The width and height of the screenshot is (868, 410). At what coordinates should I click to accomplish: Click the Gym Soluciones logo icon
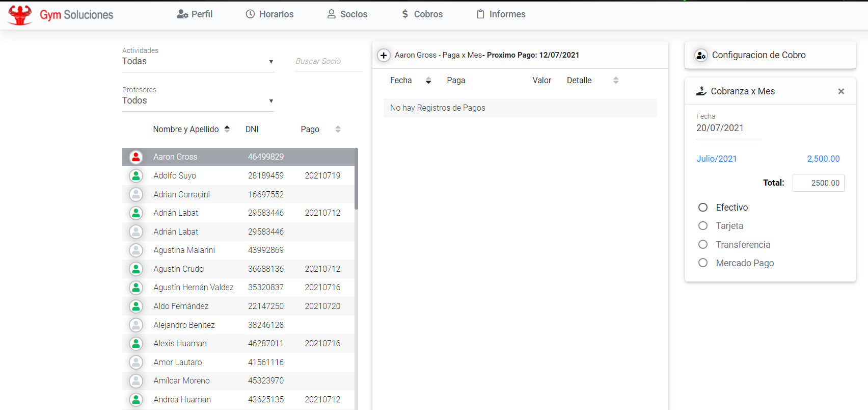(x=20, y=15)
